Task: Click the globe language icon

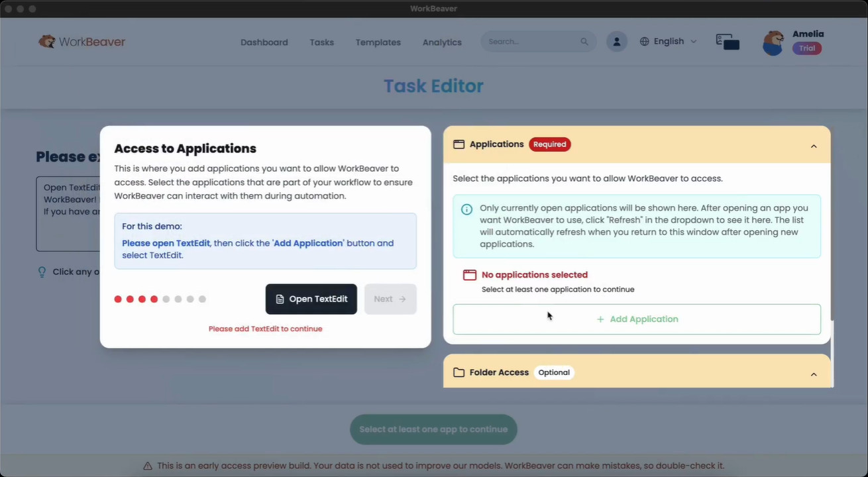Action: click(644, 42)
